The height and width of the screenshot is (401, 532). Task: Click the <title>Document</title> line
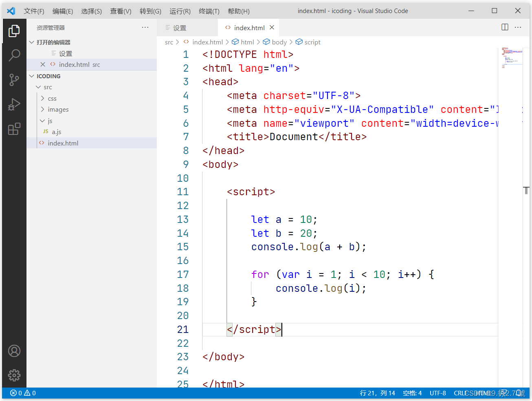(x=297, y=137)
